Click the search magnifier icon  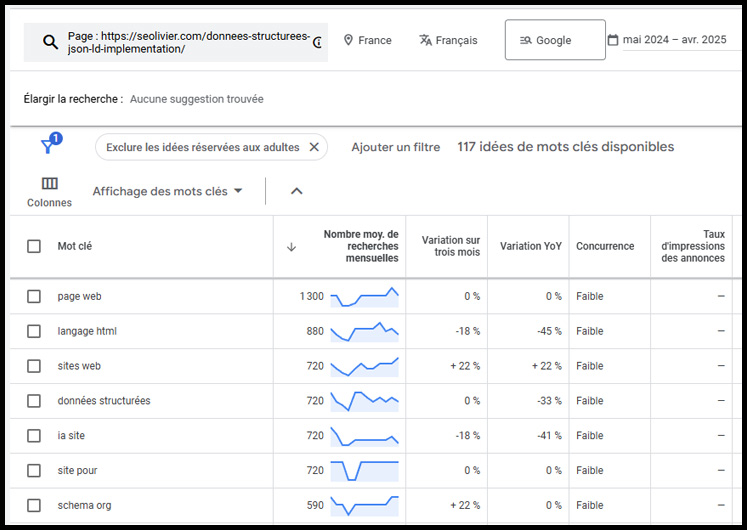pos(50,42)
